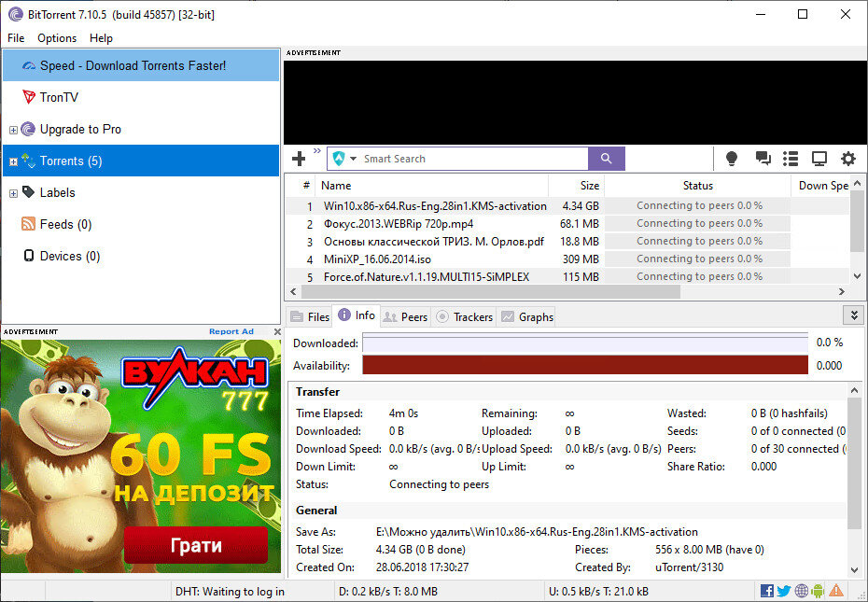
Task: Click the Labels tag icon
Action: (x=28, y=192)
